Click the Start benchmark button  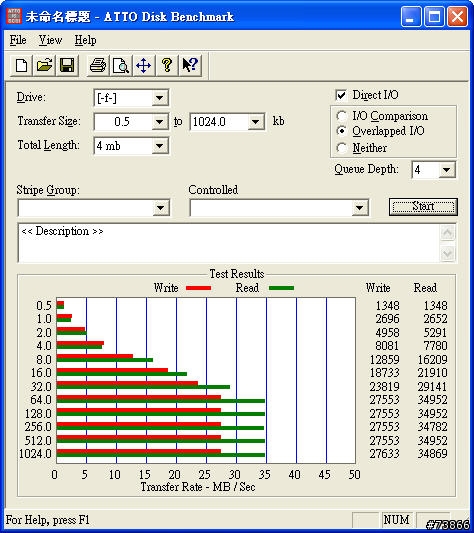point(423,207)
